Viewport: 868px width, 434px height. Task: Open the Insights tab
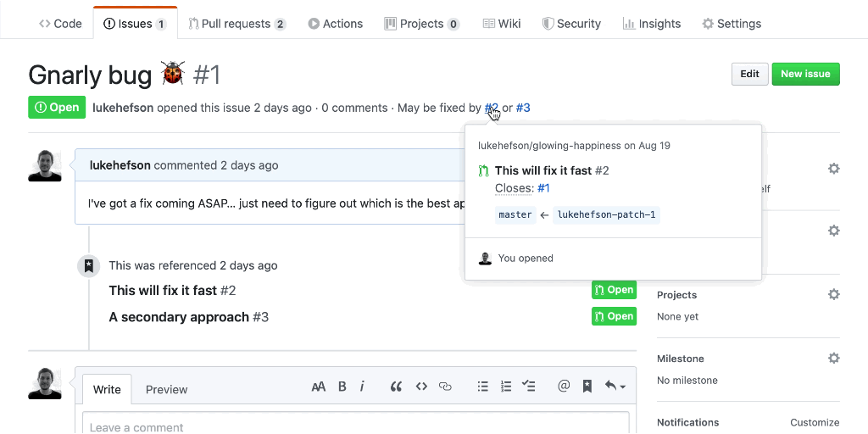tap(652, 24)
